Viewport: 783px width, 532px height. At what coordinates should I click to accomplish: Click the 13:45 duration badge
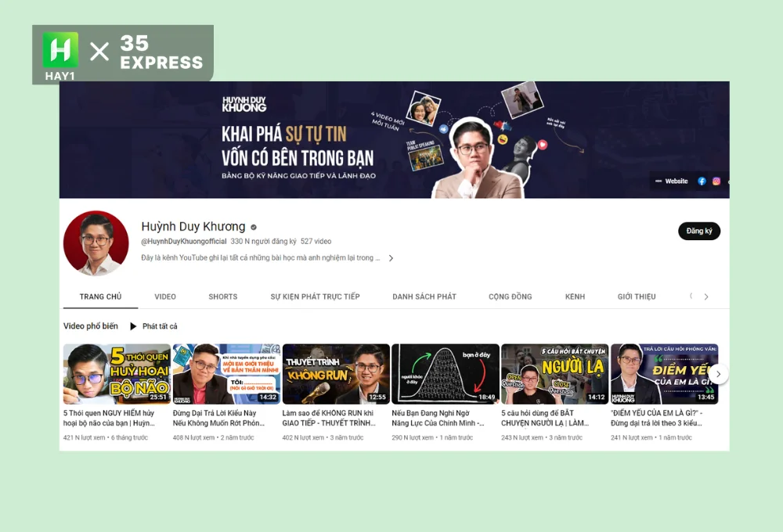pyautogui.click(x=706, y=397)
